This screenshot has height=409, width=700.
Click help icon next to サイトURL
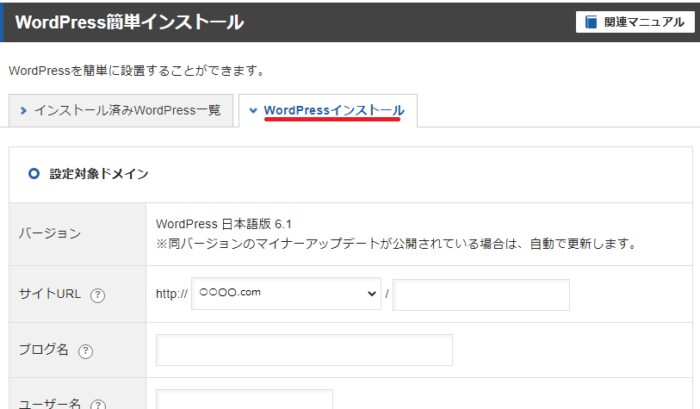click(x=97, y=295)
